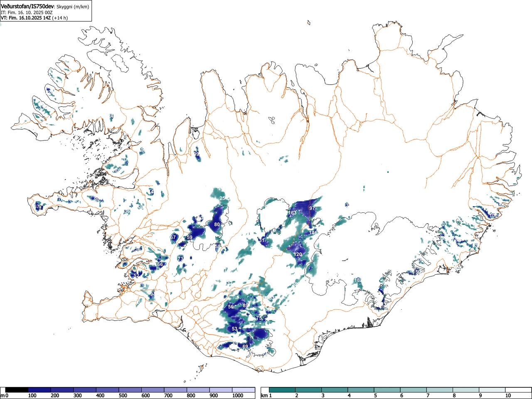Click the VT: Fim. 16.10.2025 14Z line
This screenshot has width=532, height=399.
tap(26, 18)
